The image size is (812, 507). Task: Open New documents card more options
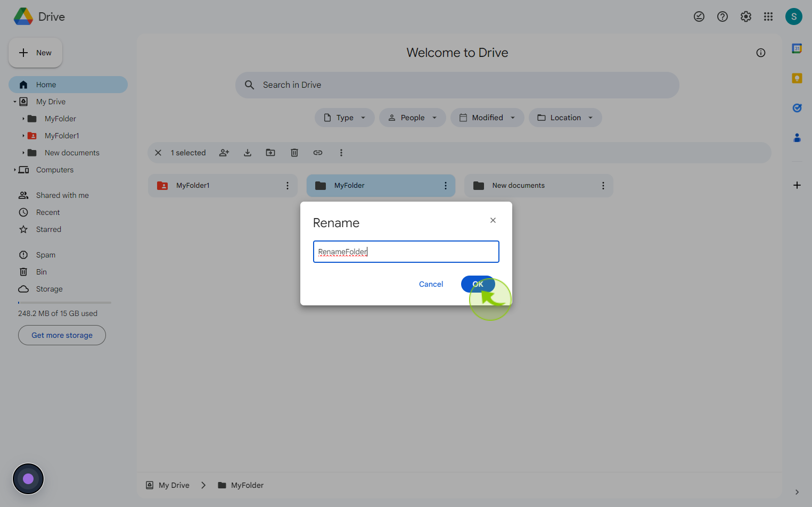[x=603, y=186]
